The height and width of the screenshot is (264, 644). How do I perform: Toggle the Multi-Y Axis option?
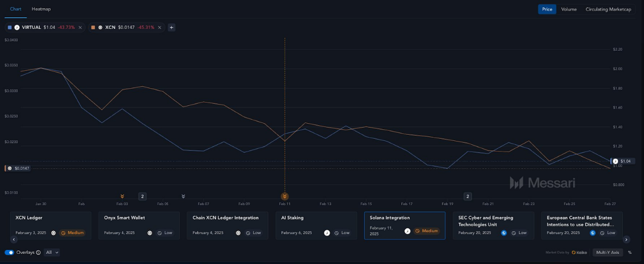(x=608, y=252)
